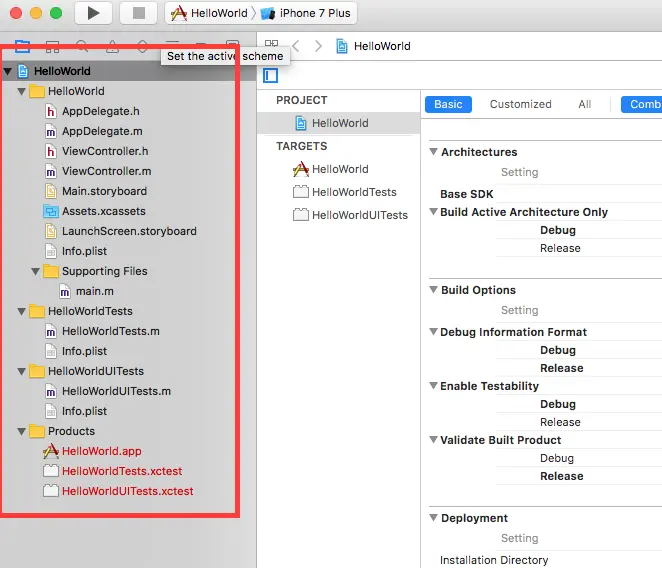Open the Issue navigator warning icon
The image size is (662, 568).
tap(112, 46)
